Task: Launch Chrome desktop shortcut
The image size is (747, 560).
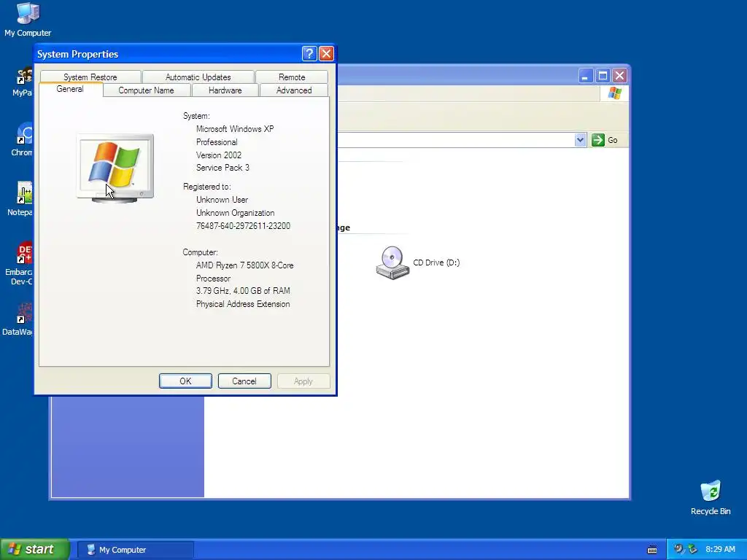Action: 22,140
